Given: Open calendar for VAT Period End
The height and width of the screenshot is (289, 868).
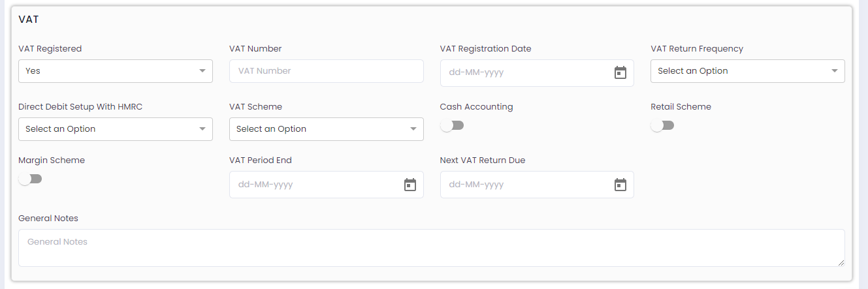Looking at the screenshot, I should [410, 185].
